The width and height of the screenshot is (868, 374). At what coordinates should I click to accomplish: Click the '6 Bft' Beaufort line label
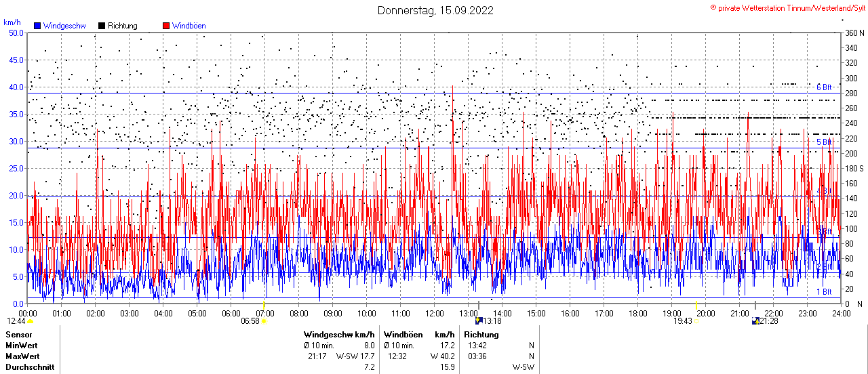pyautogui.click(x=824, y=87)
